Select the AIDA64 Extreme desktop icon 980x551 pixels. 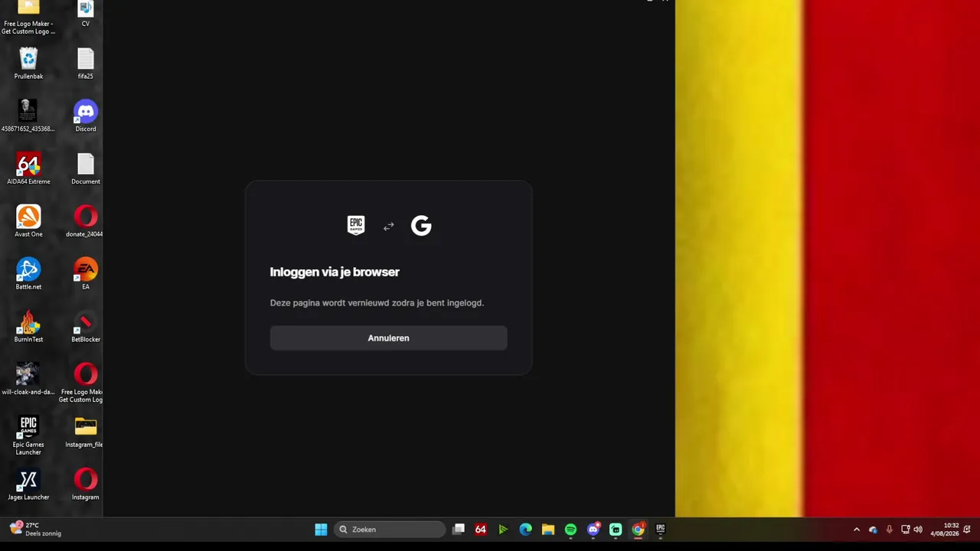(28, 168)
